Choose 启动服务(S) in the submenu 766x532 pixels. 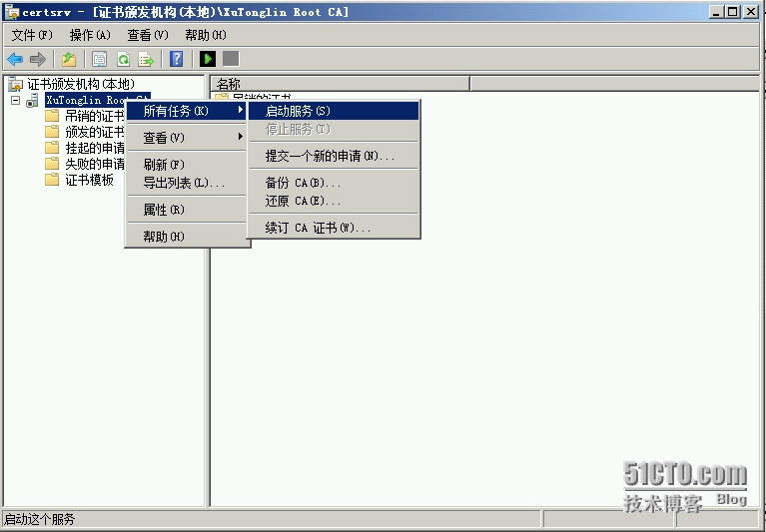(335, 111)
